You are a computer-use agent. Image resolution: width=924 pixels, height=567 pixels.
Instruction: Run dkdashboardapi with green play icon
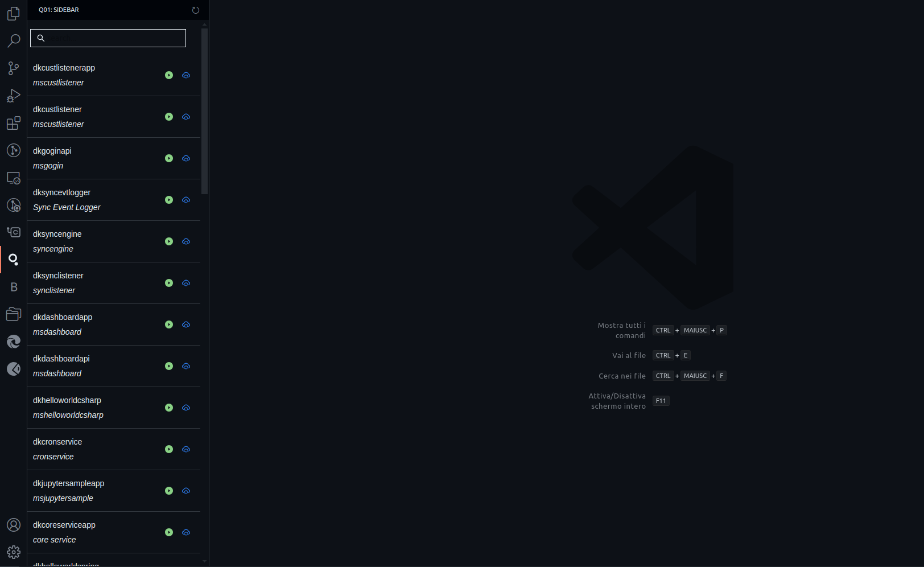(x=169, y=366)
